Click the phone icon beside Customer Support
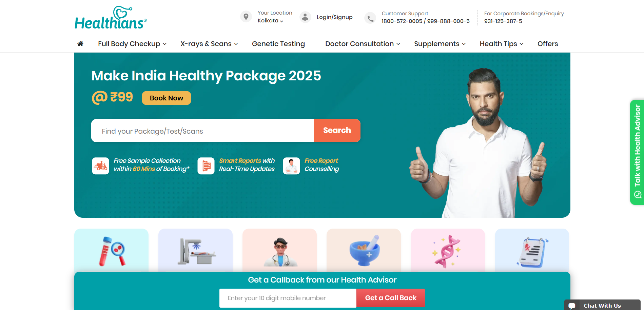The image size is (644, 310). pyautogui.click(x=370, y=18)
